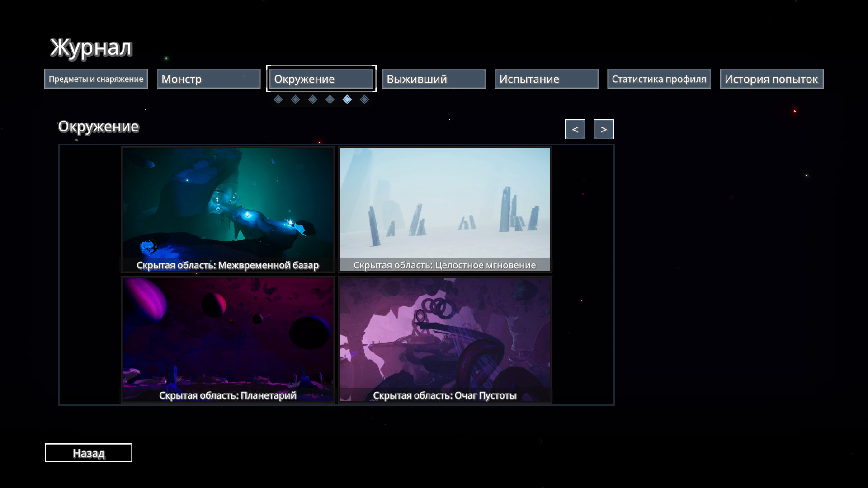Open Целостное мгновение environment entry
This screenshot has width=868, height=488.
(x=445, y=210)
